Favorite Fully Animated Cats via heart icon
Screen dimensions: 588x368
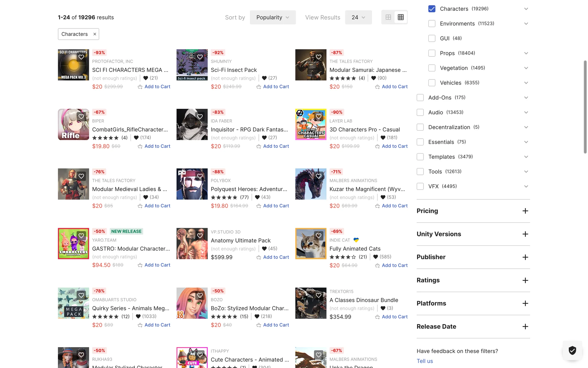318,236
